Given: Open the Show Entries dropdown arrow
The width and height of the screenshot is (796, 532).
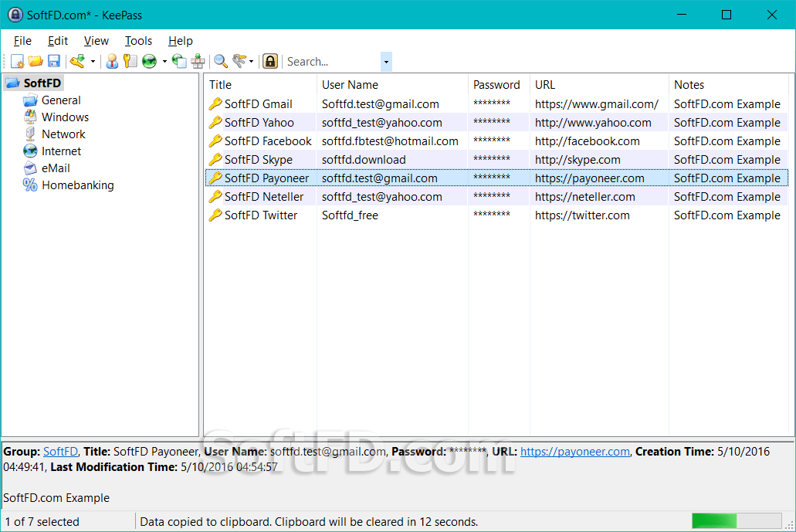Looking at the screenshot, I should 251,62.
